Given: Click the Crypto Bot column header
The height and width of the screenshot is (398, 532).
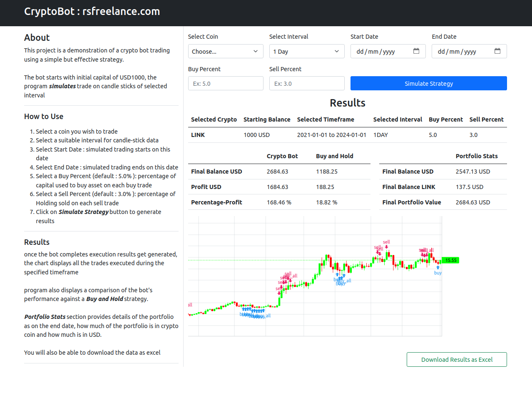Looking at the screenshot, I should pos(282,156).
